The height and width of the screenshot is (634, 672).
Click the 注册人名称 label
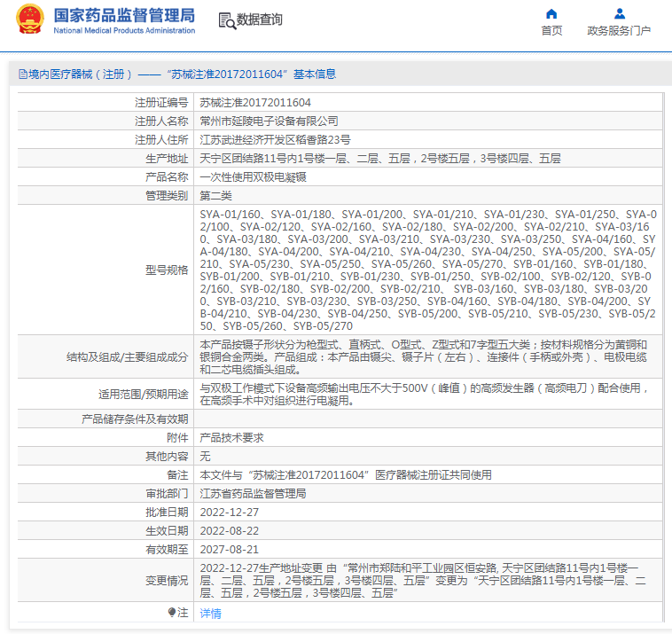[161, 121]
